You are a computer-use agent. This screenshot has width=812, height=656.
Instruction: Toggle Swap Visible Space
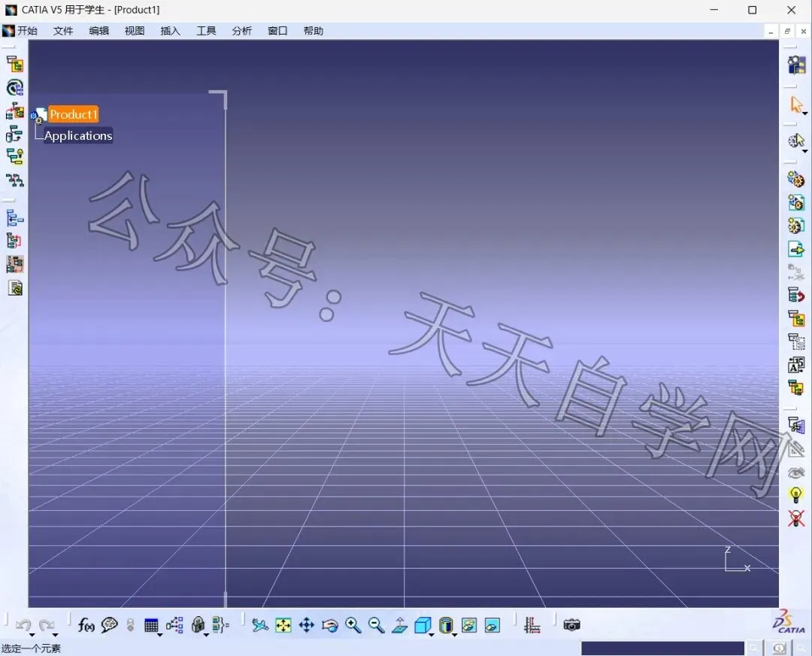click(x=492, y=625)
